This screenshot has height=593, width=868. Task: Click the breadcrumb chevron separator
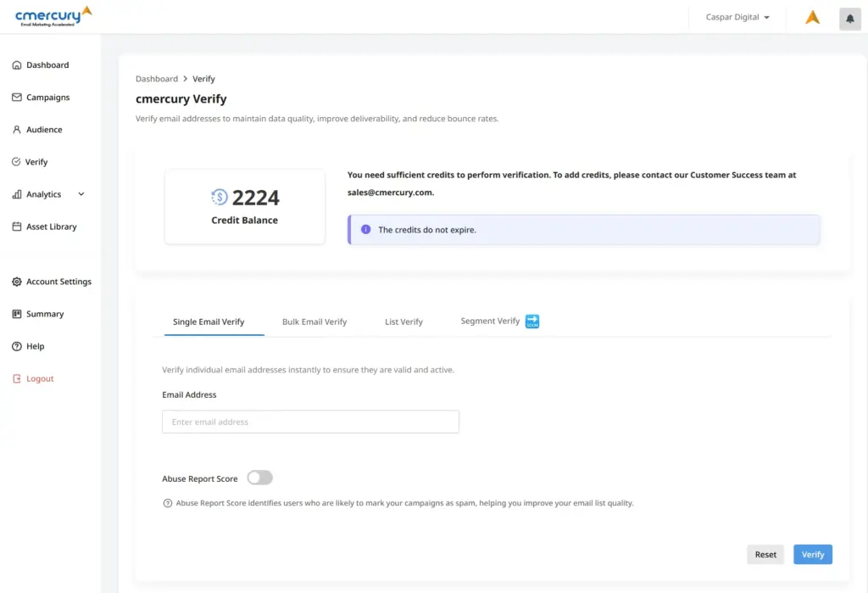(x=186, y=79)
